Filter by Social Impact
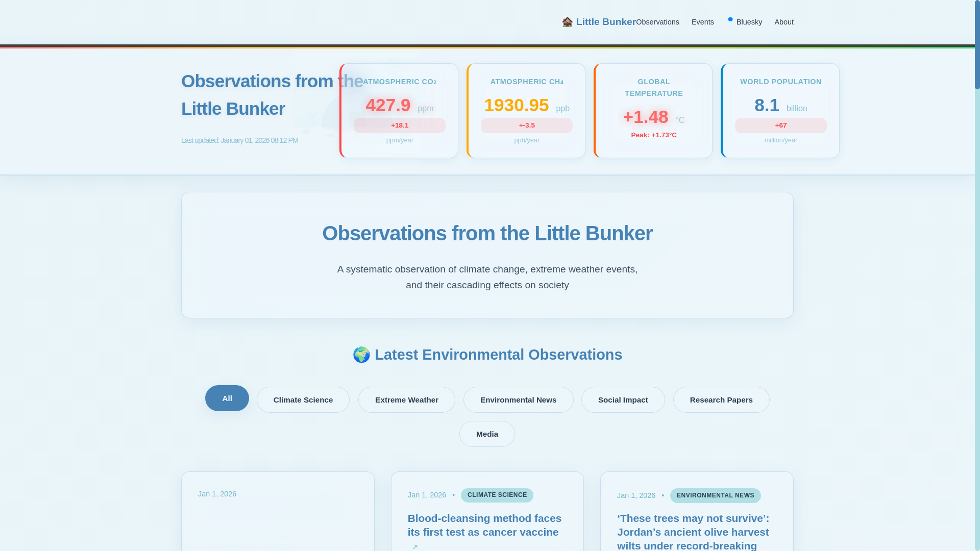Screen dimensions: 980x551 [x=623, y=399]
